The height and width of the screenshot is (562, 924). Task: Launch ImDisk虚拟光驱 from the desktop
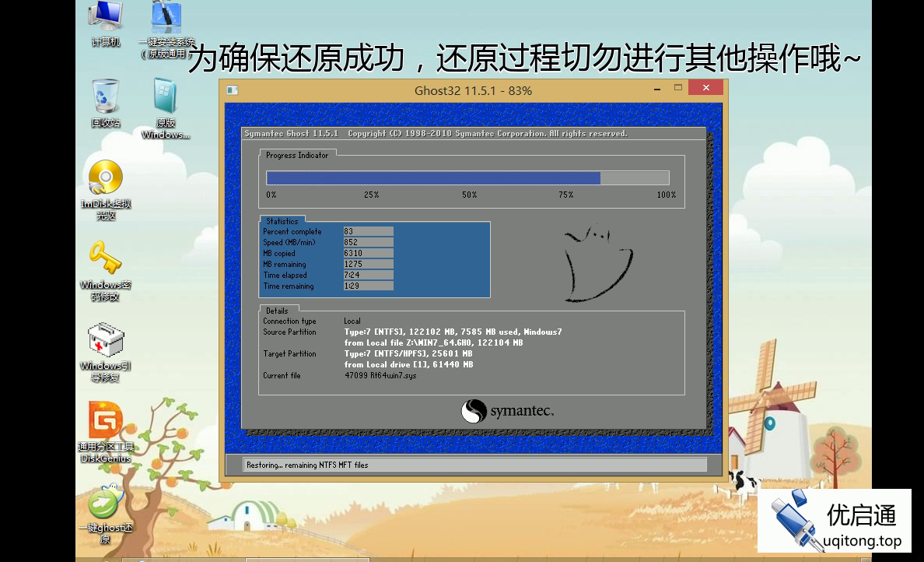[105, 181]
